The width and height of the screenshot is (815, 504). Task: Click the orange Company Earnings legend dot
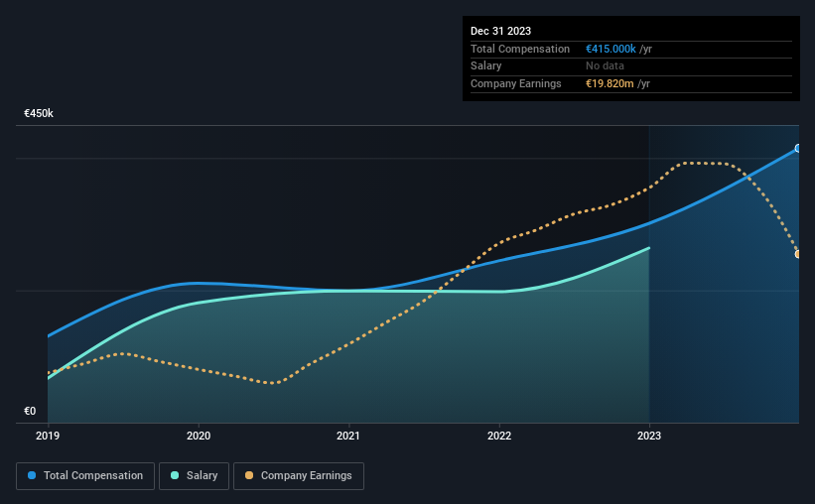[249, 475]
